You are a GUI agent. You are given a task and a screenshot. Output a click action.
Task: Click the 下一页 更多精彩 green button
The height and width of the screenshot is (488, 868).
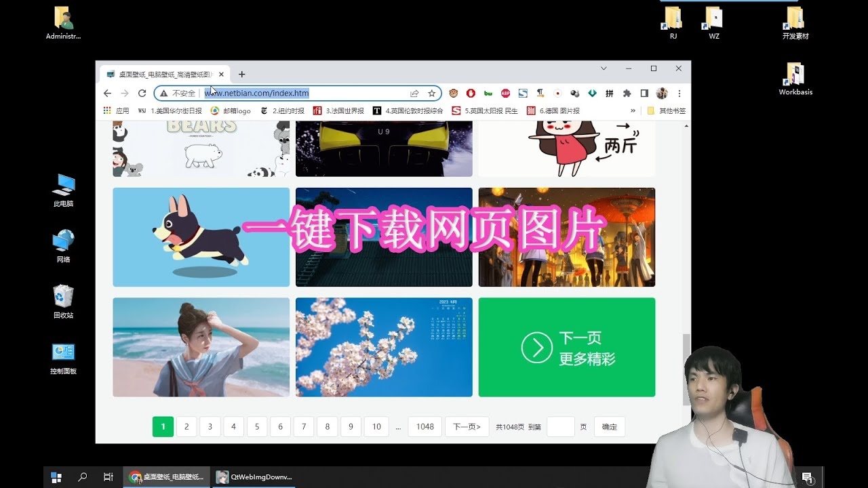tap(567, 347)
